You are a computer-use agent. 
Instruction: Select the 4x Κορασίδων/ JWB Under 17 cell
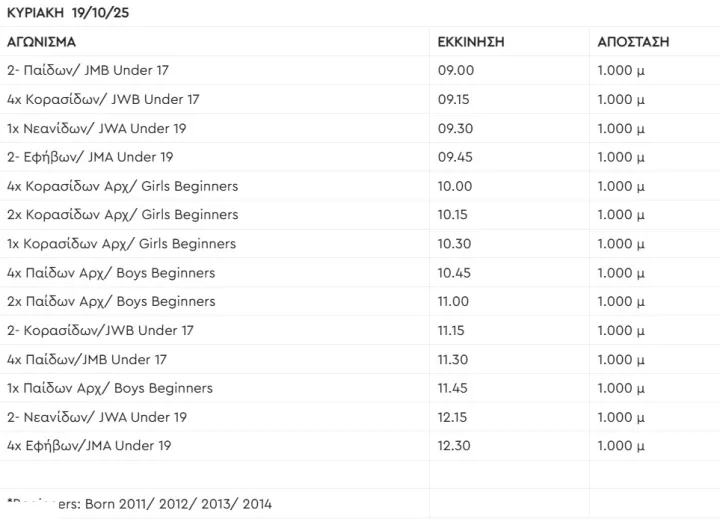[x=103, y=100]
